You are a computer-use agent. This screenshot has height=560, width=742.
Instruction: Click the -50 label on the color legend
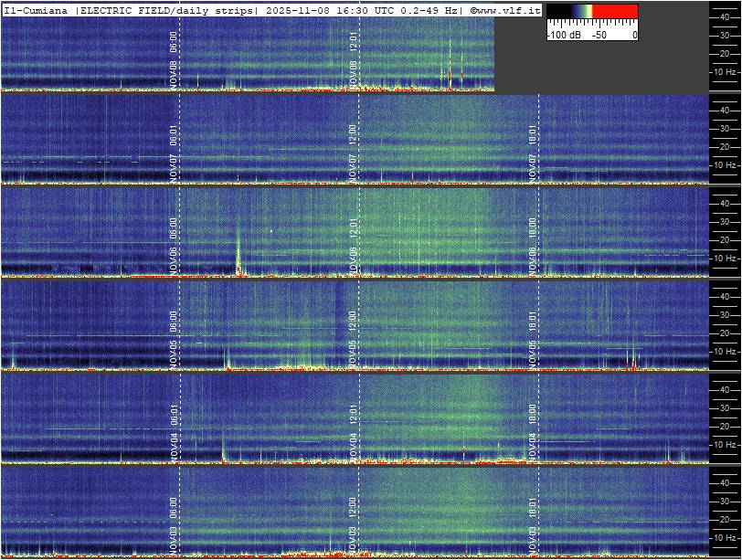599,35
